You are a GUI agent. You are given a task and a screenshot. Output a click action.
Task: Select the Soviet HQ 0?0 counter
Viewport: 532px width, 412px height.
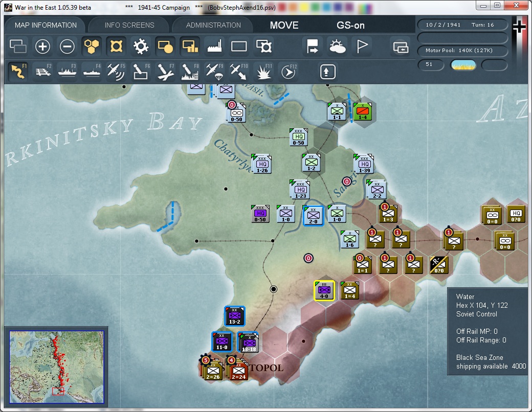point(516,214)
